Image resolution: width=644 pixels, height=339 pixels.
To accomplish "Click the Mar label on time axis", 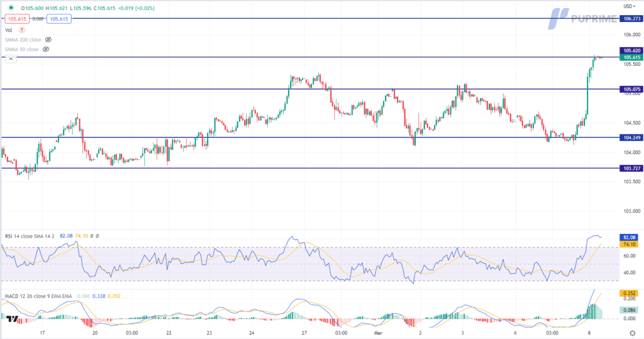I will click(378, 333).
